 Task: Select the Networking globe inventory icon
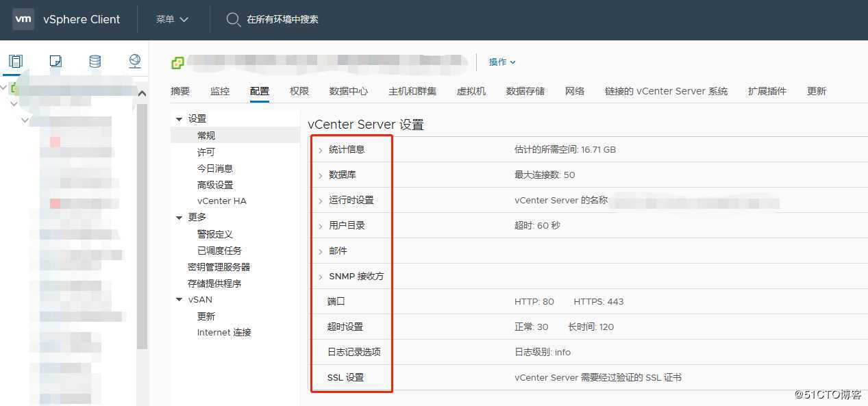point(134,61)
